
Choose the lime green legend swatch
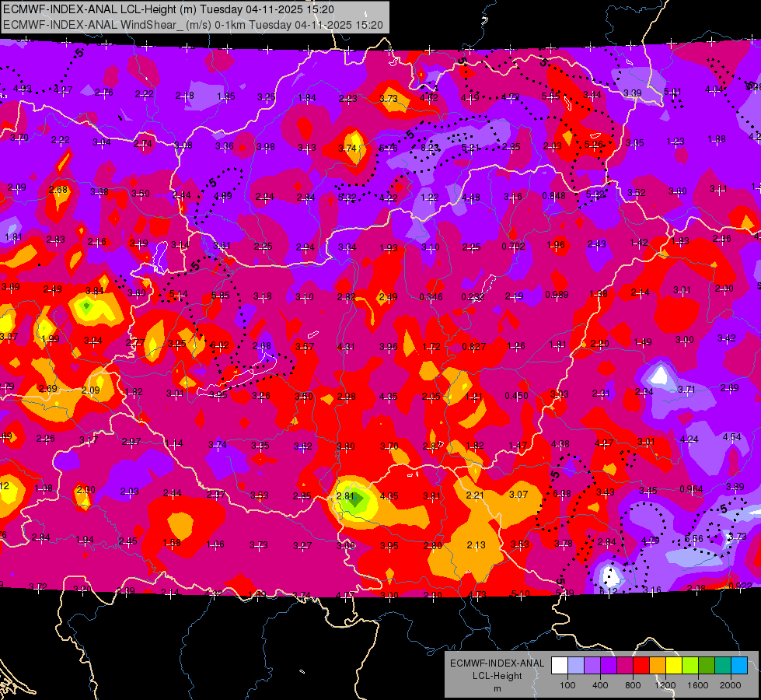click(690, 666)
